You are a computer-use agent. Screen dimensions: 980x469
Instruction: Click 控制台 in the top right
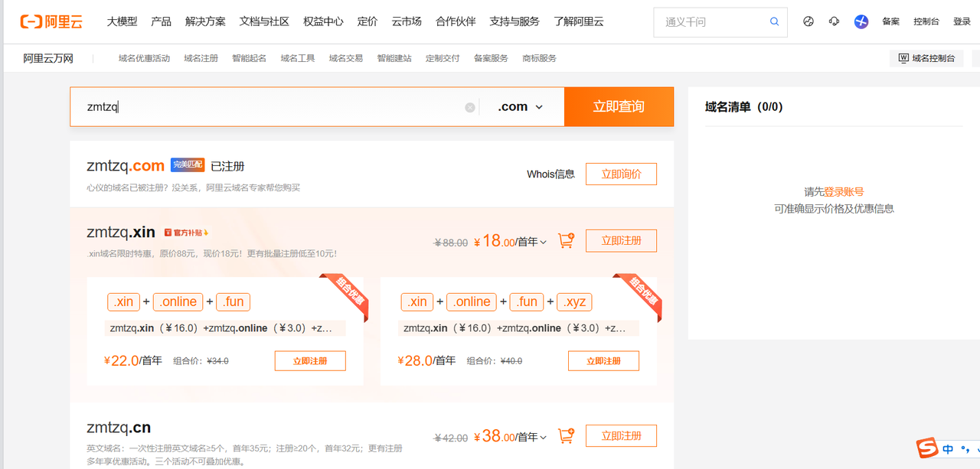coord(926,21)
